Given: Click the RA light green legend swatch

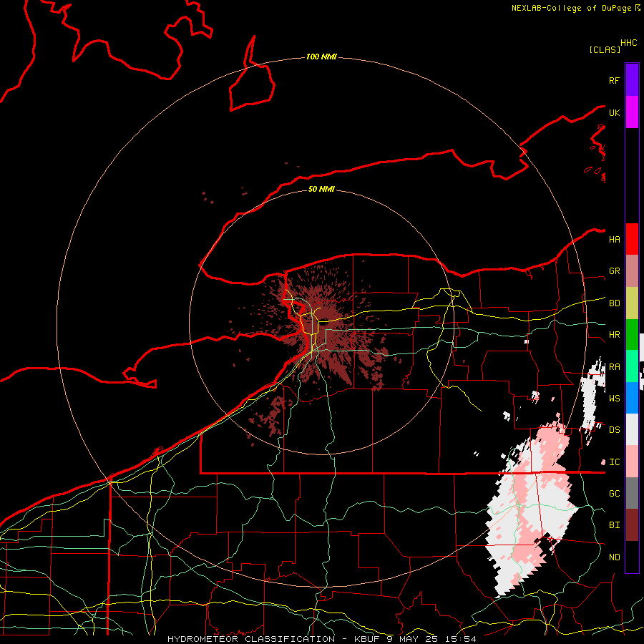Looking at the screenshot, I should click(632, 366).
